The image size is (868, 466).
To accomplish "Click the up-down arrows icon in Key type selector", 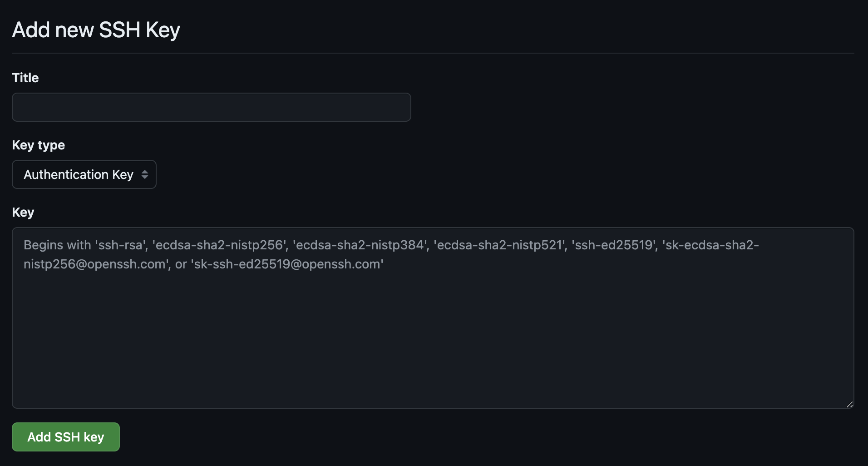I will (145, 174).
